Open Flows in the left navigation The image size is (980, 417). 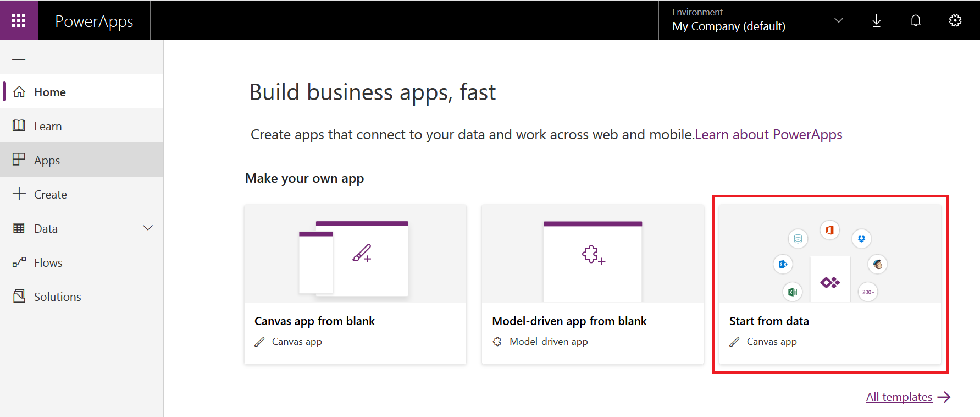click(x=48, y=262)
